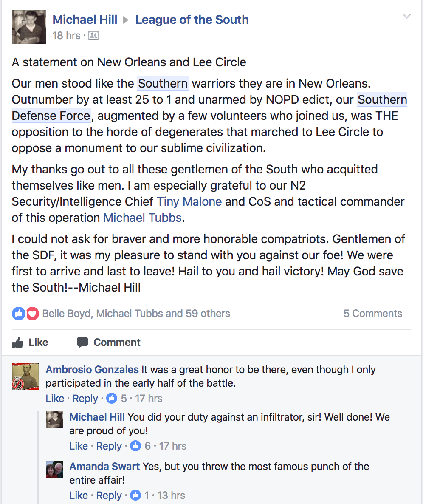Click the thumbs-up count on Michael Hill's reply

(135, 446)
